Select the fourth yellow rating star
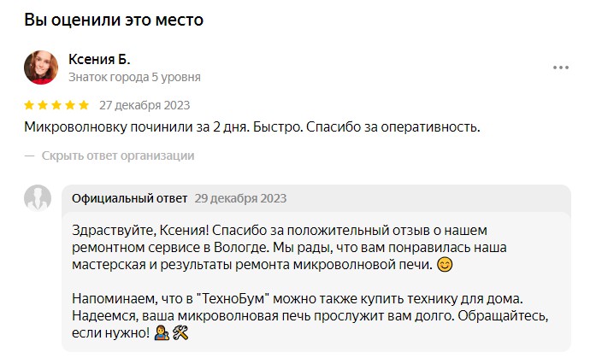Viewport: 602px width, 364px height. click(70, 106)
